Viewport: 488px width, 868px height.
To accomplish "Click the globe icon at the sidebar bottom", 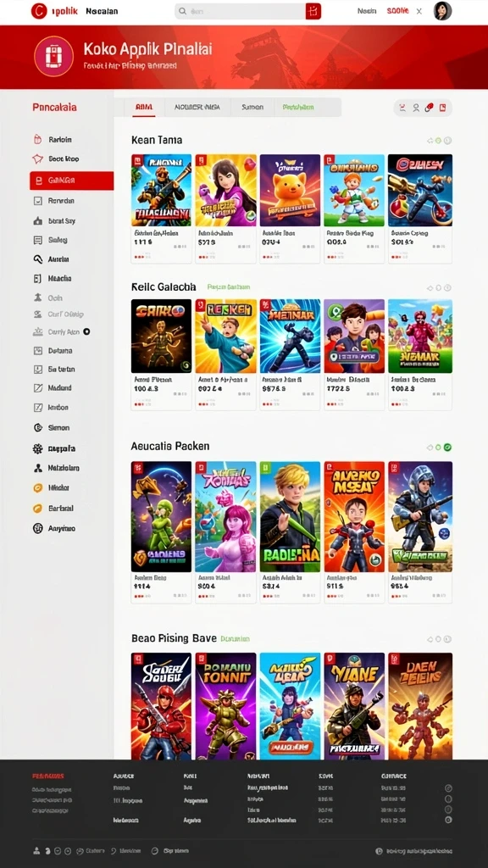I will [x=37, y=528].
